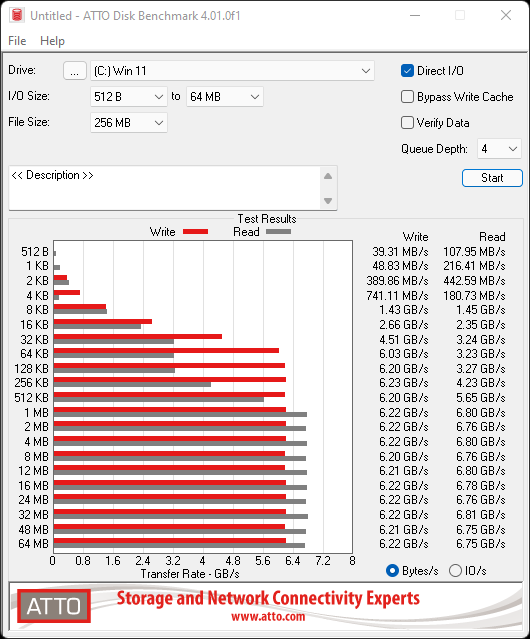The height and width of the screenshot is (639, 530).
Task: Click the 6.81 GB/s read result
Action: (x=481, y=515)
